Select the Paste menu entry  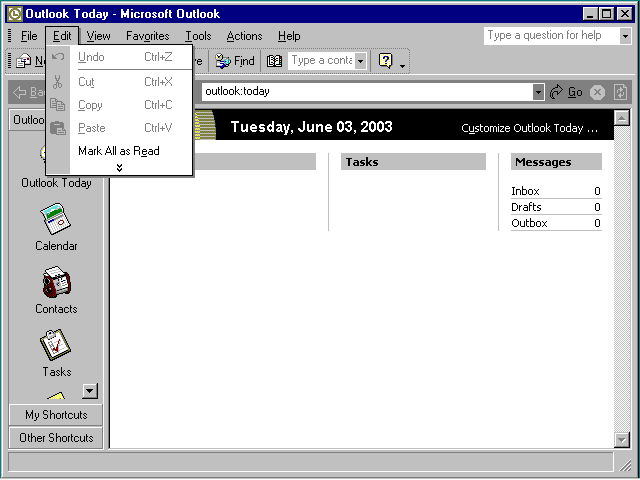coord(118,128)
